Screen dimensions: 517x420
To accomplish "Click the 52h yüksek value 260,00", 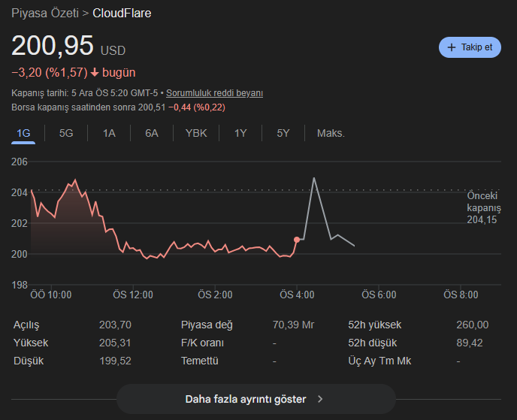I will coord(472,325).
